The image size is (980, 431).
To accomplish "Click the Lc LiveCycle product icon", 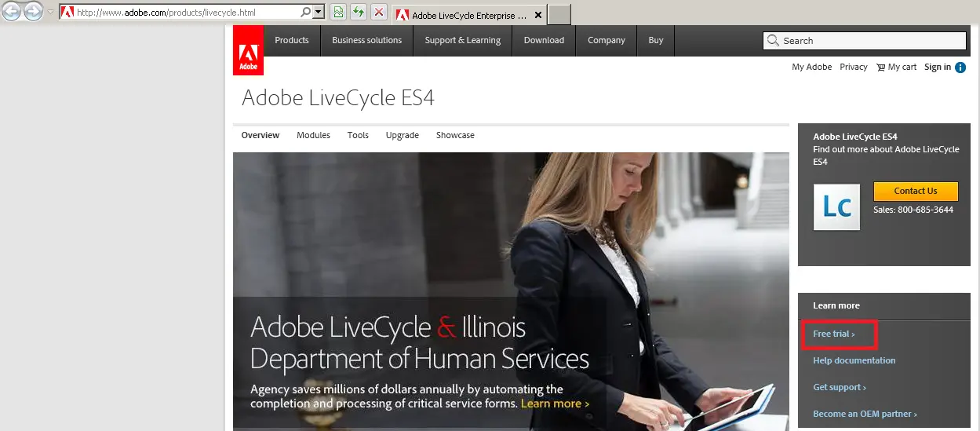I will [836, 207].
